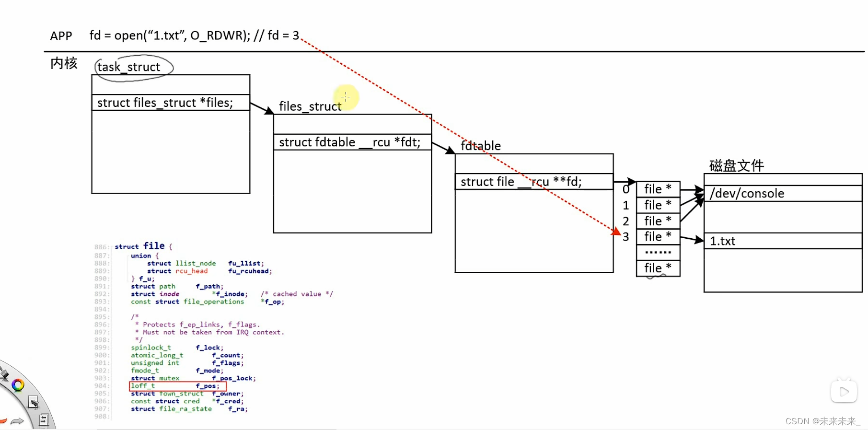Click the '......' ellipsis cell in fd array
868x430 pixels.
point(658,252)
